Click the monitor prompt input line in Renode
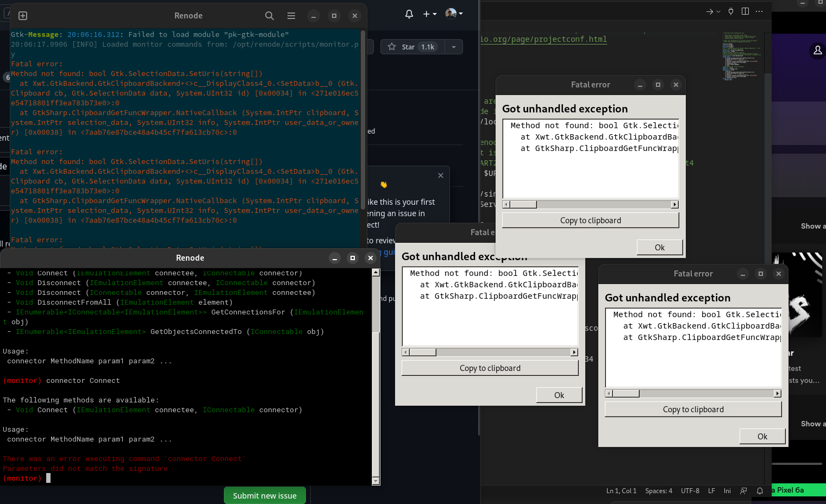Viewport: 826px width, 504px height. [x=186, y=478]
